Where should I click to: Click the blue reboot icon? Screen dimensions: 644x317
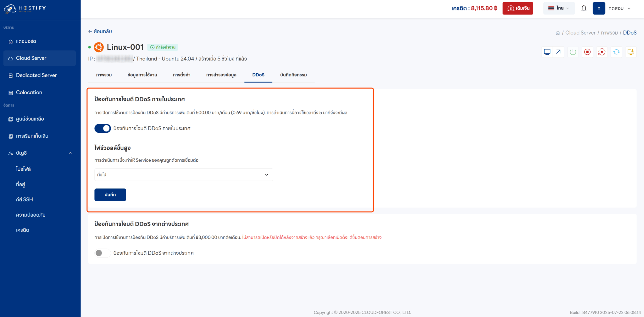click(x=616, y=52)
